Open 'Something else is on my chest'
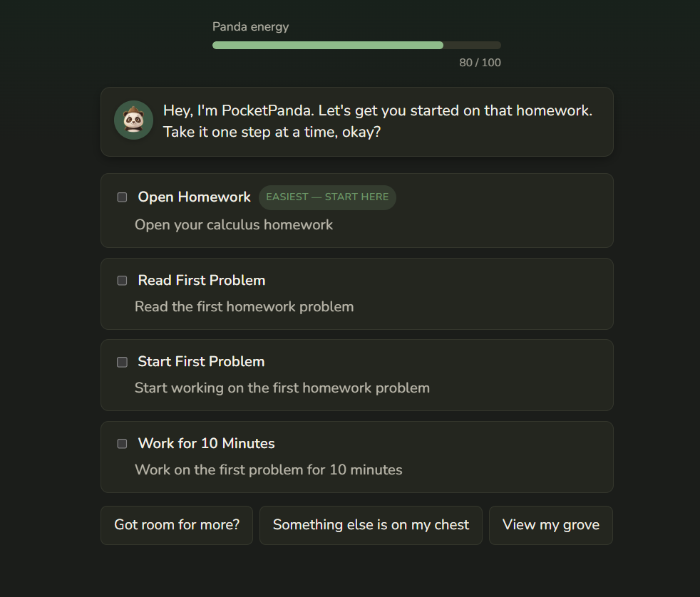700x597 pixels. pyautogui.click(x=371, y=525)
